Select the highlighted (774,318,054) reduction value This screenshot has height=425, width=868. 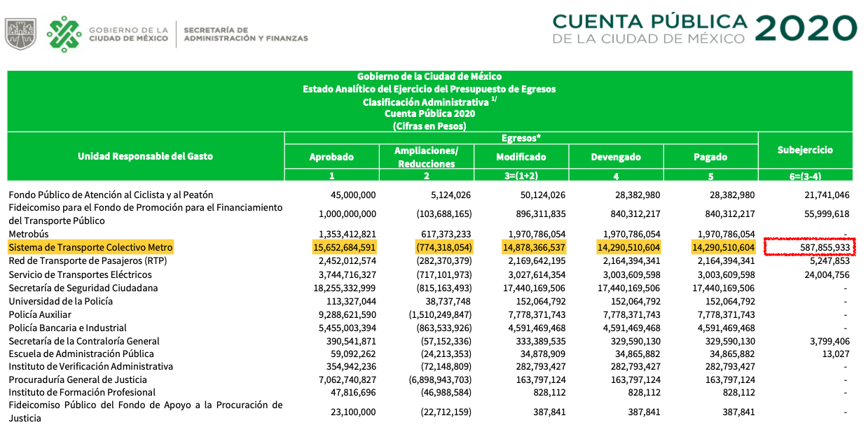coord(439,247)
